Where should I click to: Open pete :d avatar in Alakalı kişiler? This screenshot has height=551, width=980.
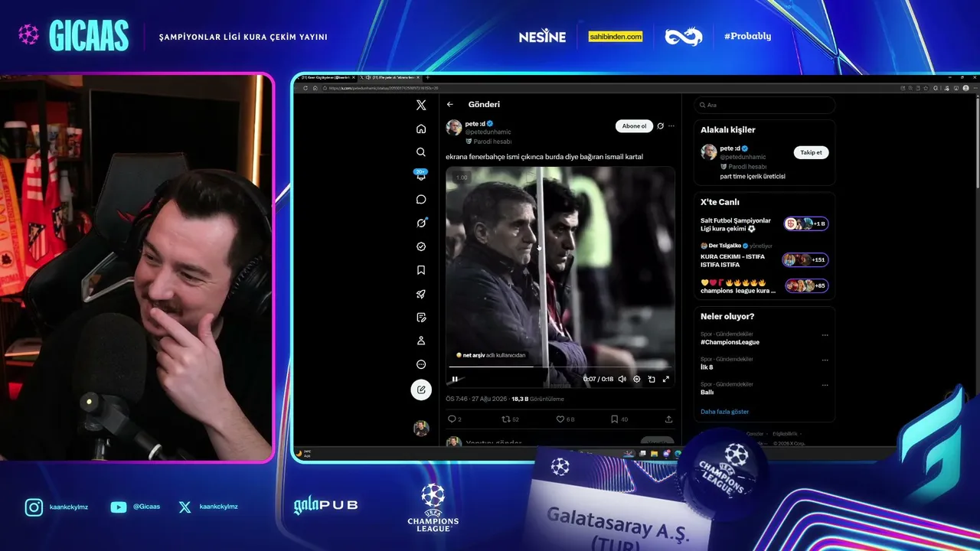(709, 152)
